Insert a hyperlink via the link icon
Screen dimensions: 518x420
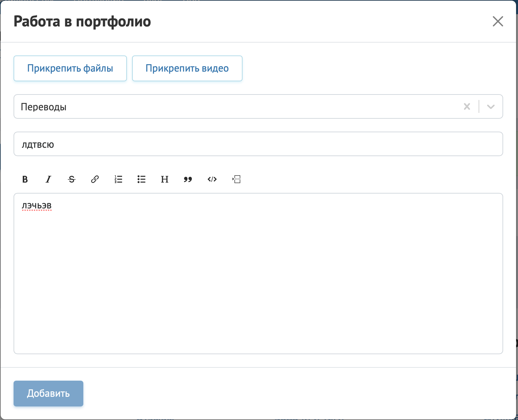(x=95, y=179)
